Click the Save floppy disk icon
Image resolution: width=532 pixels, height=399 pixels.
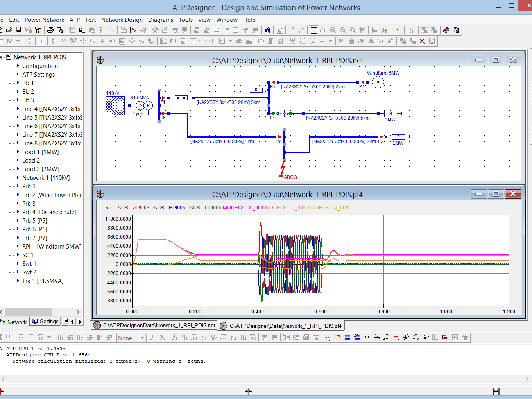tap(18, 30)
